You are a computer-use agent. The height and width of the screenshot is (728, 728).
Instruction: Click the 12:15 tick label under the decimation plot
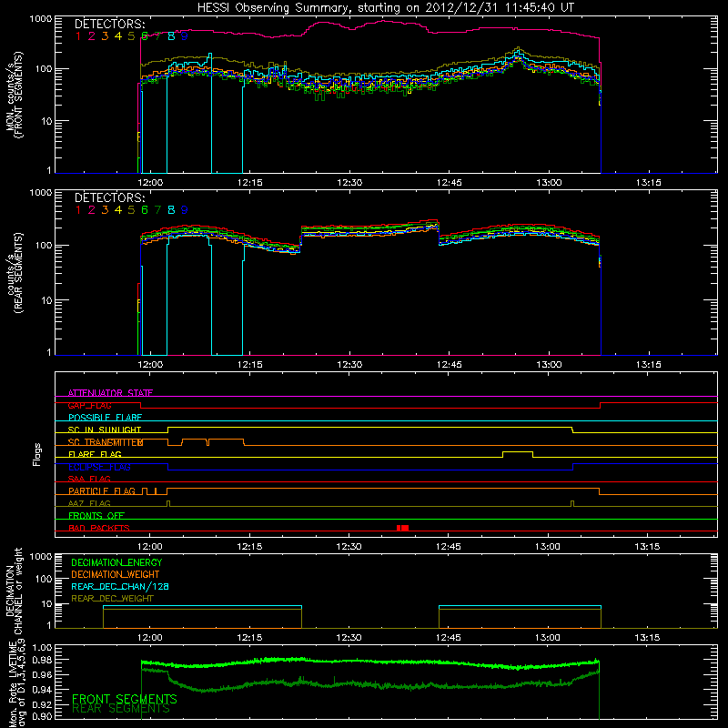249,638
